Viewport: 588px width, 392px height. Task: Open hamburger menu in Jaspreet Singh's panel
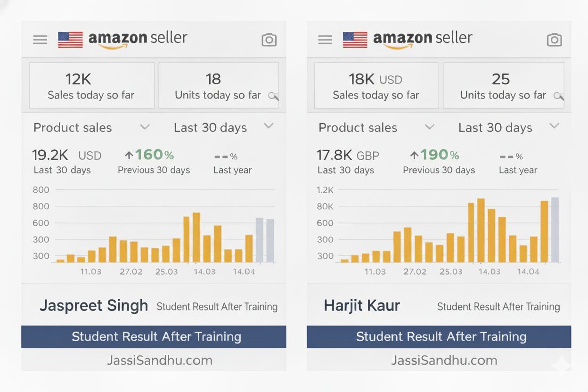point(40,40)
